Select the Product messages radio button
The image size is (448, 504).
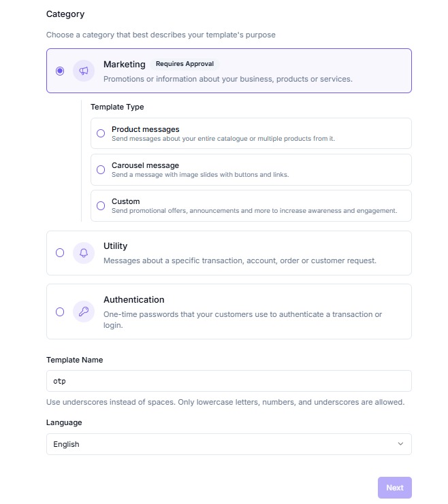coord(101,133)
